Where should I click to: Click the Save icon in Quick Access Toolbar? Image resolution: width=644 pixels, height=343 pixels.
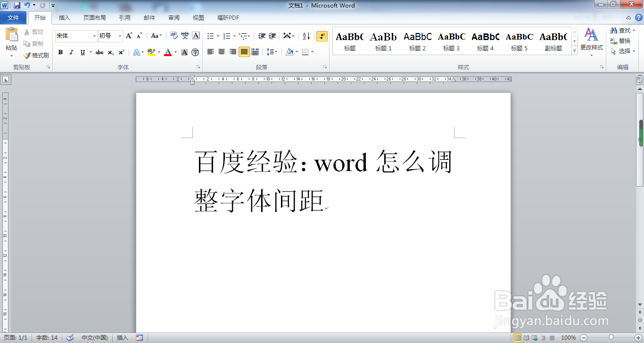click(x=17, y=5)
